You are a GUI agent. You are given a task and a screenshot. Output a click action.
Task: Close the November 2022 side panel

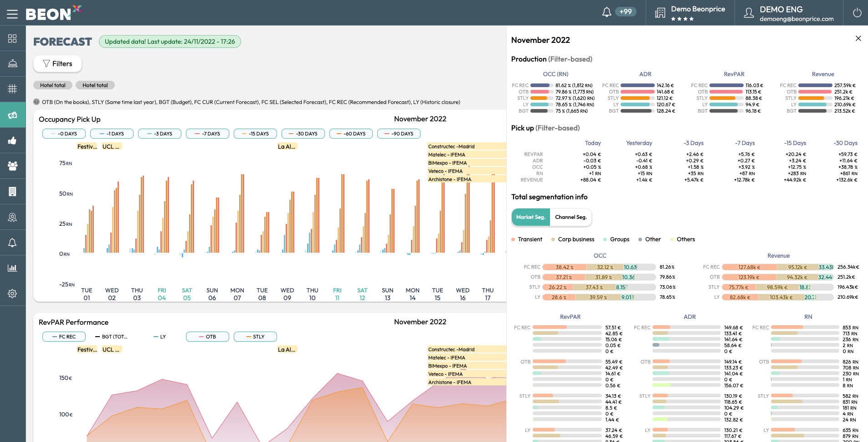[x=858, y=38]
